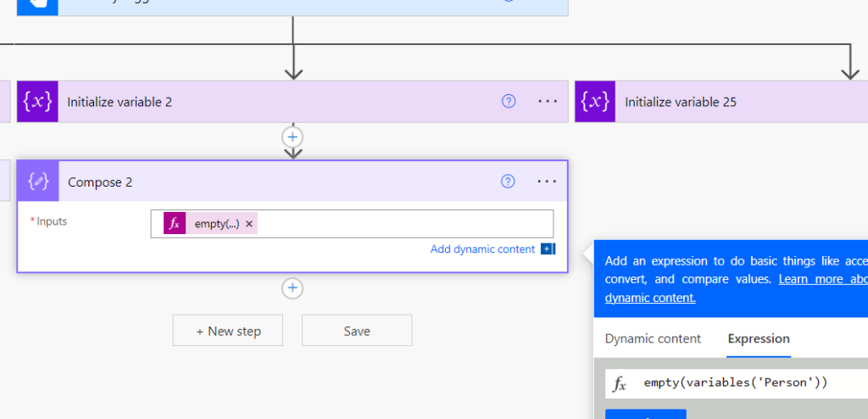868x419 pixels.
Task: Insert a step below Compose 2
Action: click(x=292, y=288)
